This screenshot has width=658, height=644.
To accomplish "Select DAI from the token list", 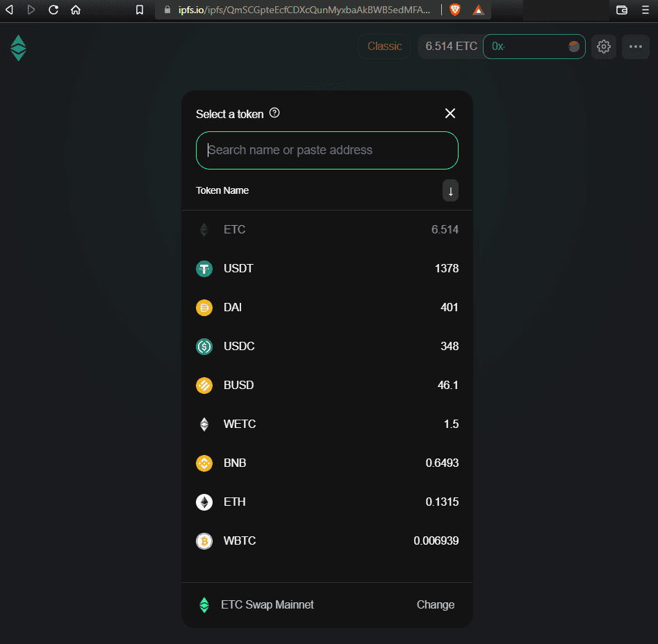I will [x=327, y=307].
